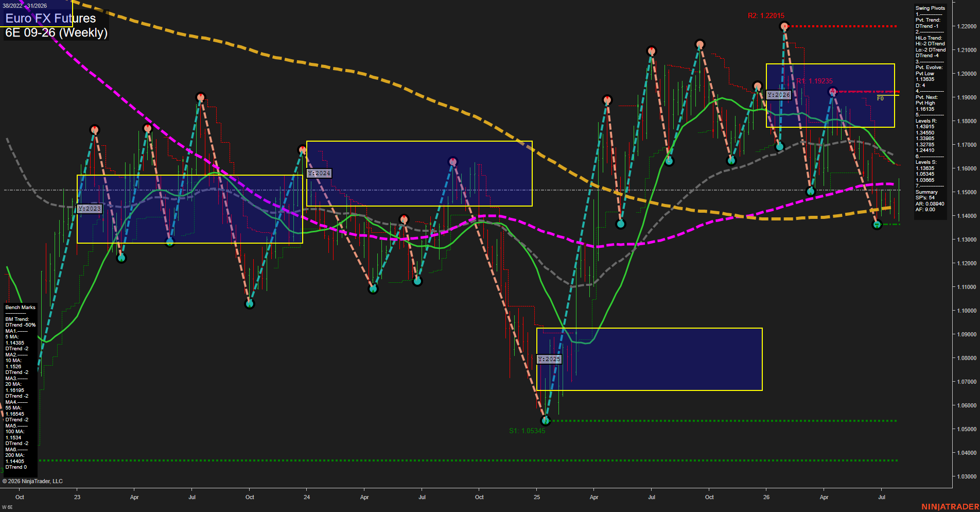Click the NINJATRADER logo at bottom right
This screenshot has height=512, width=980.
point(950,507)
